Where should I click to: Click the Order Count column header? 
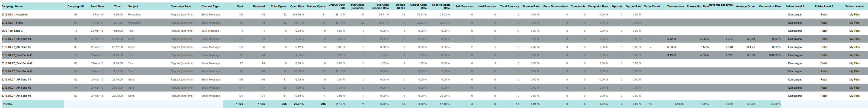pos(651,7)
